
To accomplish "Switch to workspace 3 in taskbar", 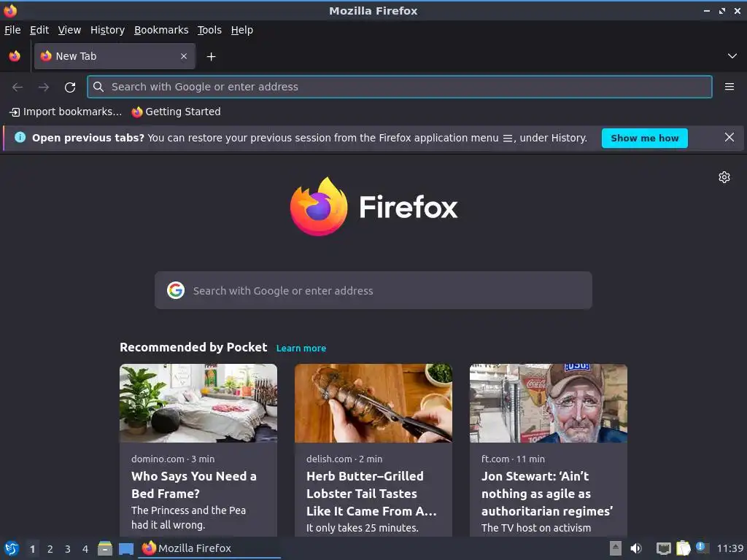I will pyautogui.click(x=68, y=549).
